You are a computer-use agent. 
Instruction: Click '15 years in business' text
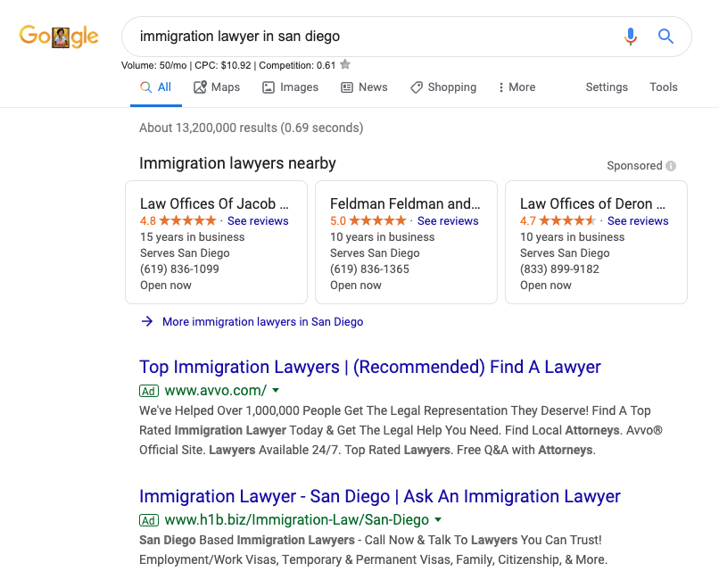tap(192, 237)
